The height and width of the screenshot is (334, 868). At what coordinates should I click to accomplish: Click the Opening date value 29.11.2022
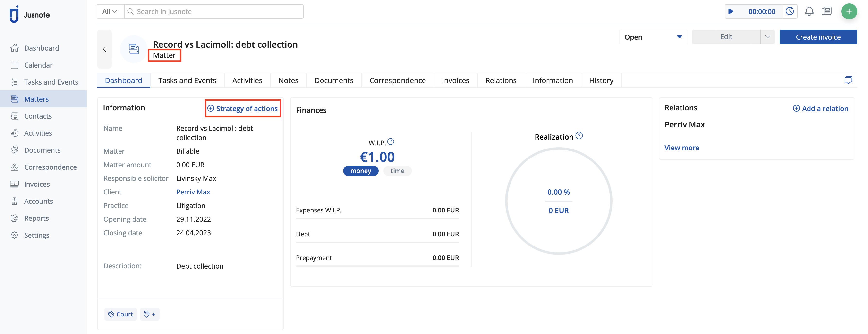coord(193,219)
